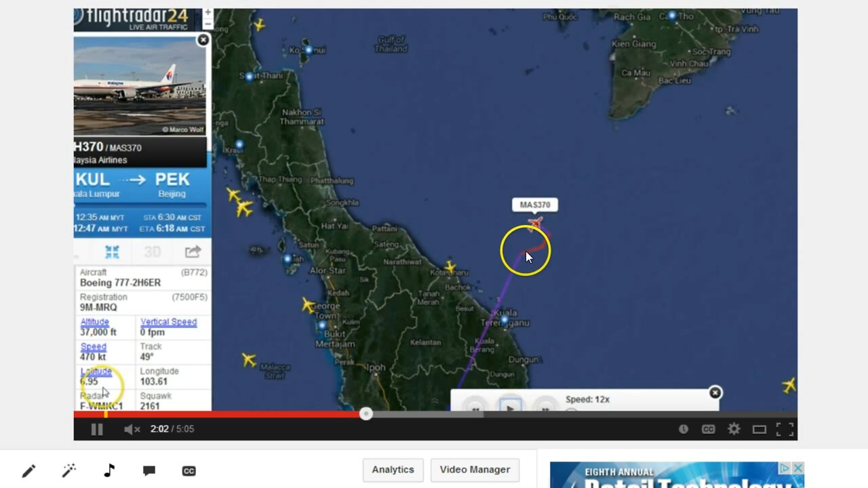Viewport: 868px width, 488px height.
Task: Click rewind button in playback panel
Action: point(475,407)
